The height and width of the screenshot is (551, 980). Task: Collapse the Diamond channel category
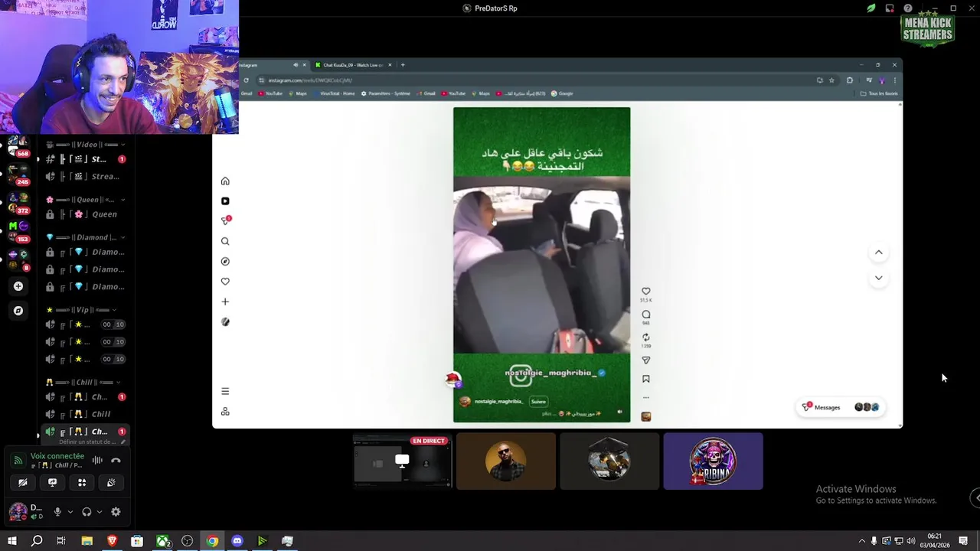point(85,237)
